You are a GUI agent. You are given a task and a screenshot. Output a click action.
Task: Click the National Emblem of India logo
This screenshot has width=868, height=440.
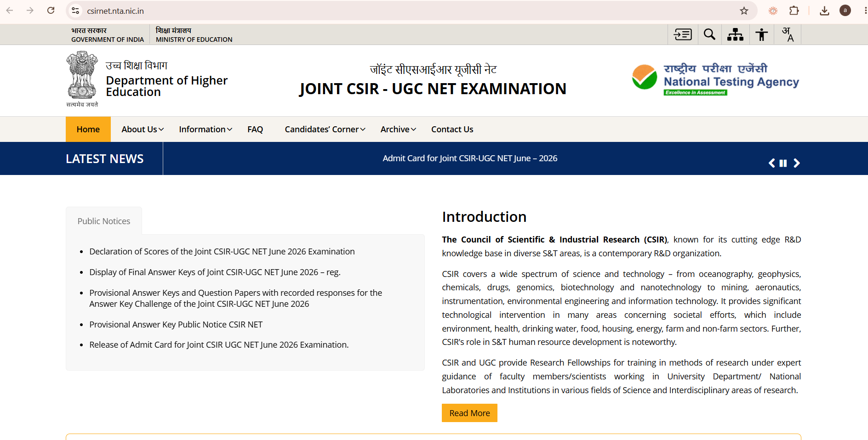82,79
